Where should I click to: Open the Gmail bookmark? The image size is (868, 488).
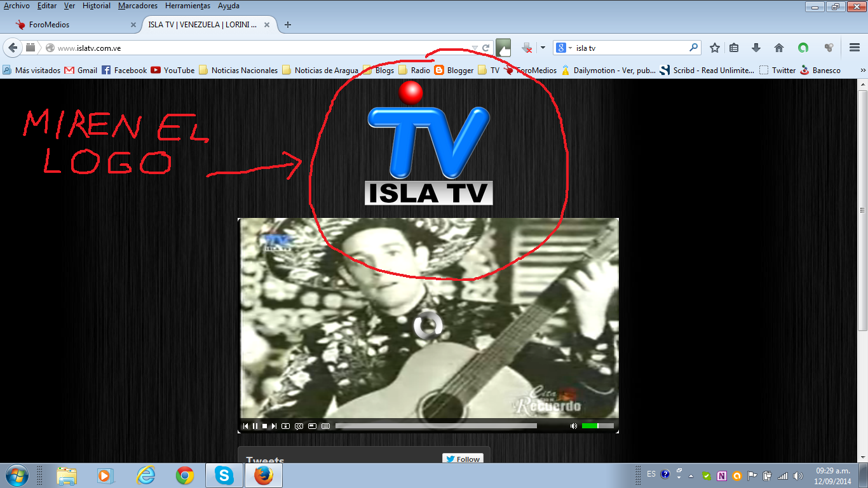click(81, 71)
